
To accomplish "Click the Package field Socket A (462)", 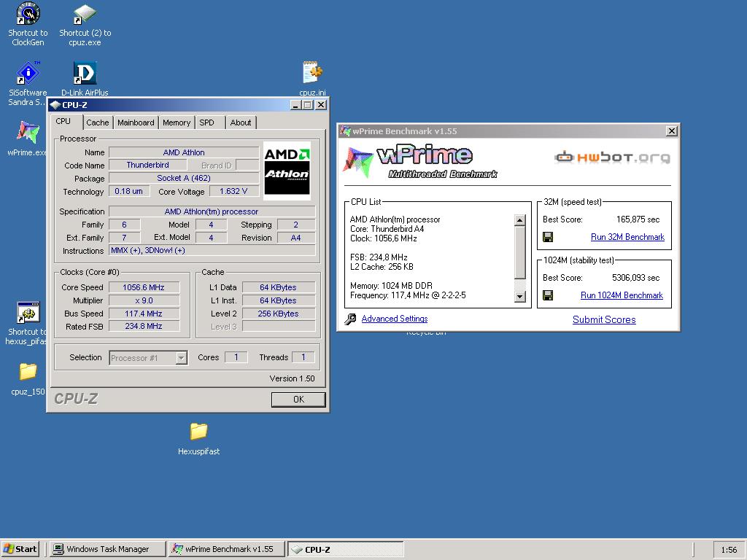I will [183, 178].
